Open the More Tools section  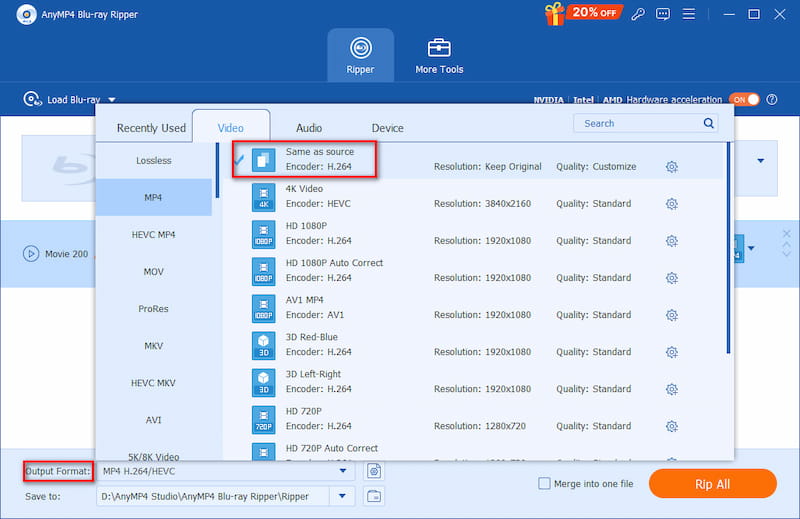[x=439, y=56]
